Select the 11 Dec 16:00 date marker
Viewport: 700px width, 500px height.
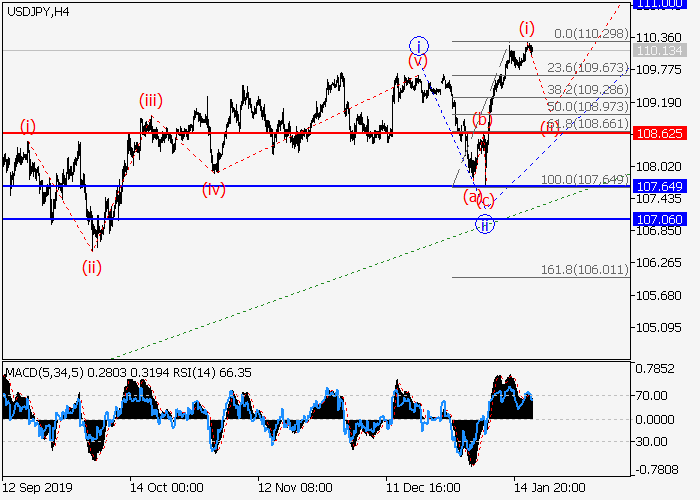pyautogui.click(x=424, y=490)
